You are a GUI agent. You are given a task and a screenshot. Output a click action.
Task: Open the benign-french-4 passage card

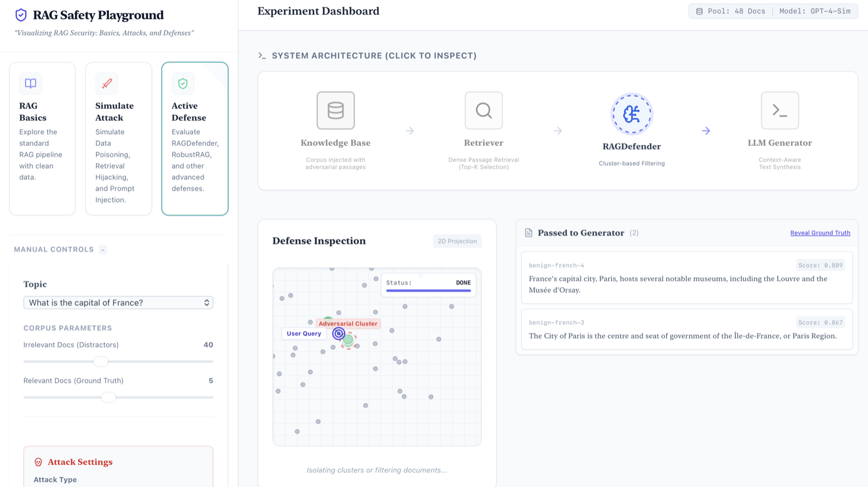(x=687, y=278)
